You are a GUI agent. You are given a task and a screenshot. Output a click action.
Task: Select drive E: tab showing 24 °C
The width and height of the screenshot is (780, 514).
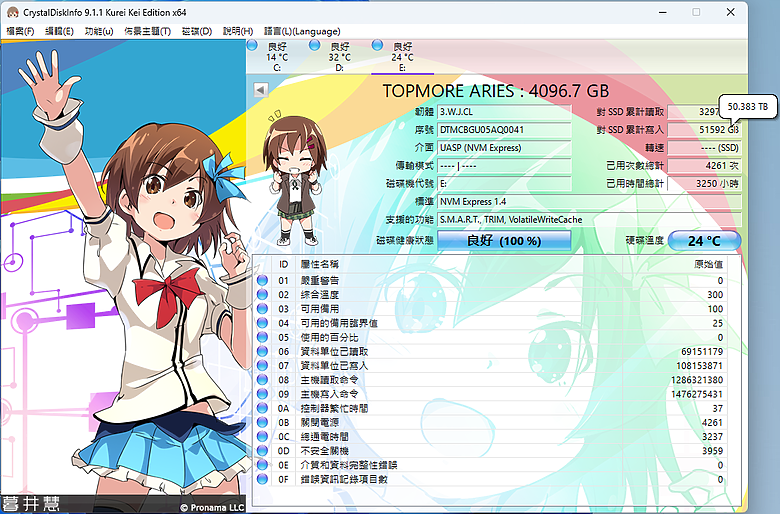tap(402, 57)
